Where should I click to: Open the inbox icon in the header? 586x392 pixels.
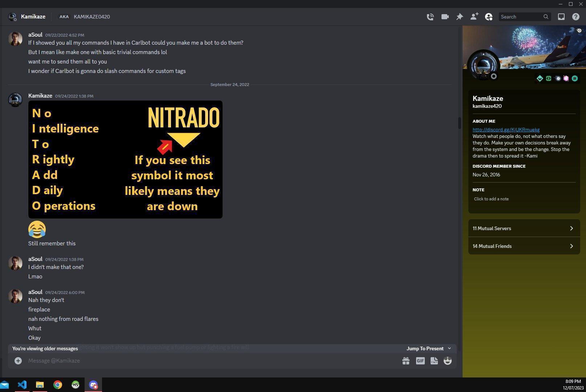click(561, 17)
